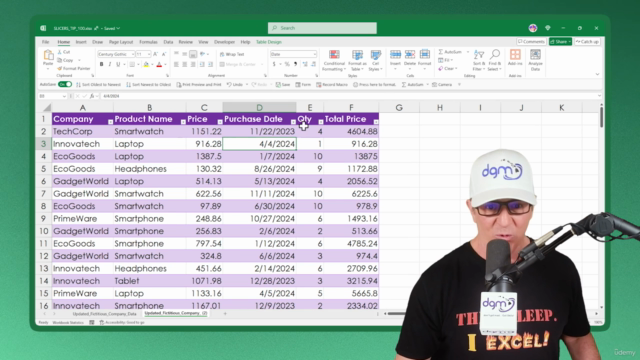Switch to the Table Design tab
The image size is (640, 360).
[269, 42]
